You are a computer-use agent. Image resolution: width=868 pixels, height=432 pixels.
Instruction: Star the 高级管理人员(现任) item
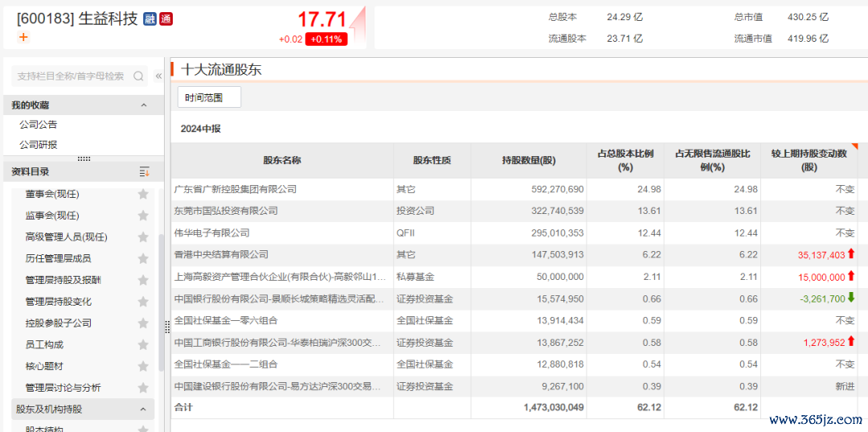tap(143, 237)
